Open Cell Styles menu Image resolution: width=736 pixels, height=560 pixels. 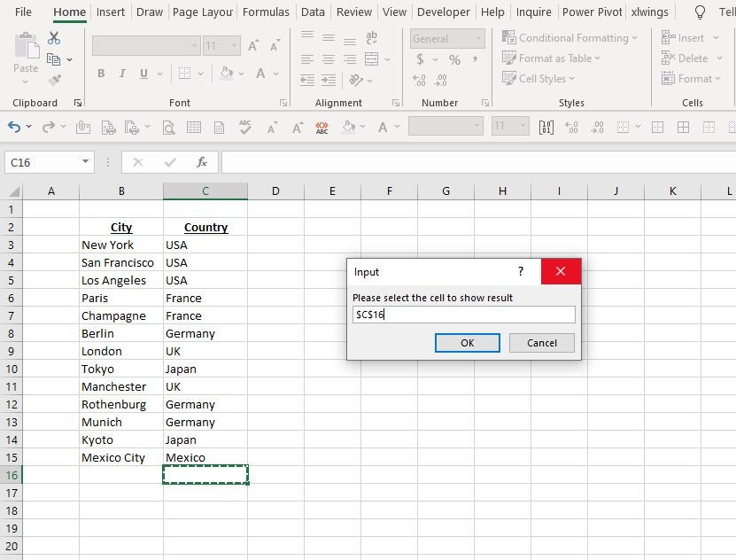pos(538,78)
